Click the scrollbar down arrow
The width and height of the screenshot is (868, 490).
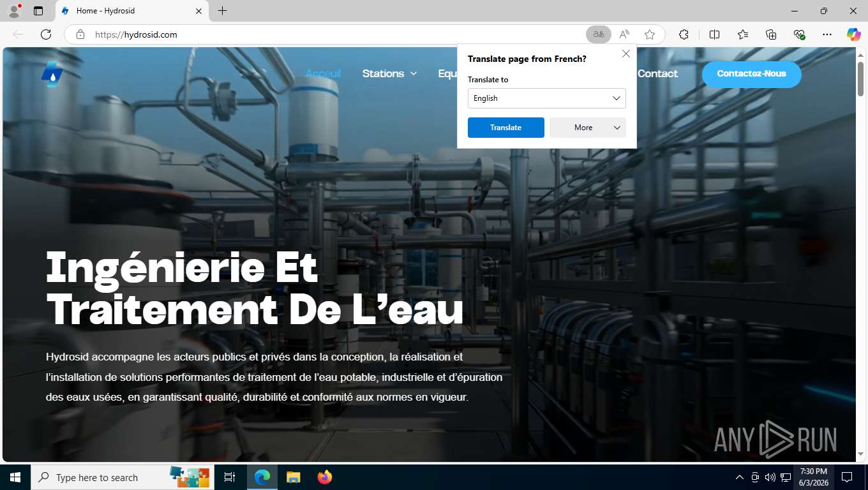(860, 454)
